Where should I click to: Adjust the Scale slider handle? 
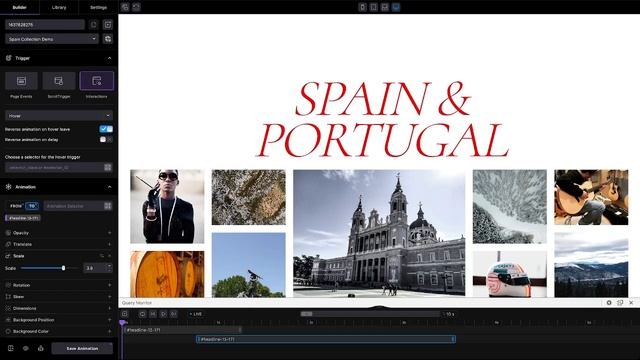pos(63,268)
